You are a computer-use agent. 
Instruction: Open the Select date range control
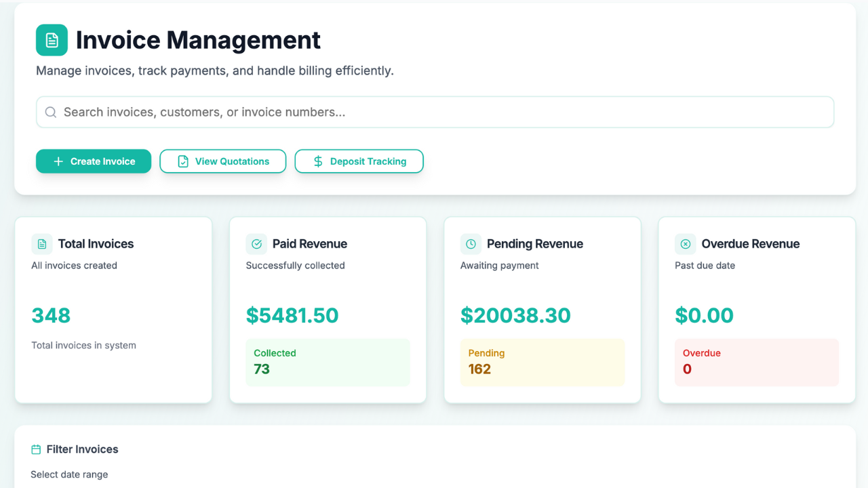(x=70, y=474)
